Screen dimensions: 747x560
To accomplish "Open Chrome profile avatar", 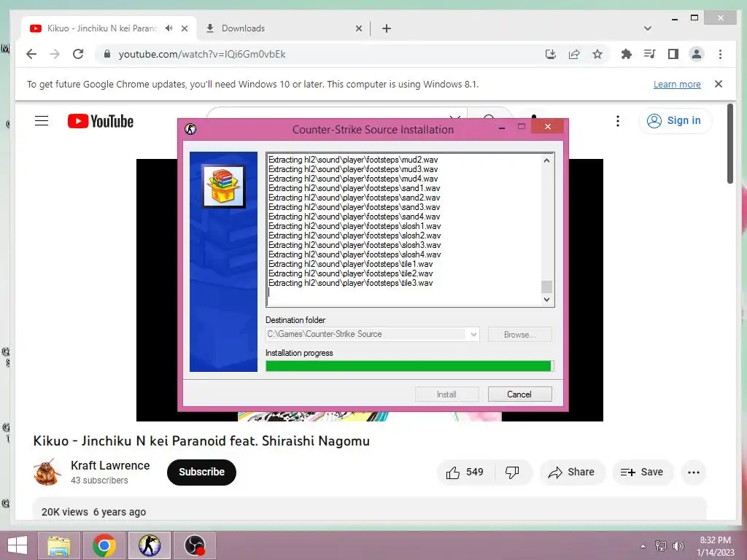I will [x=697, y=54].
